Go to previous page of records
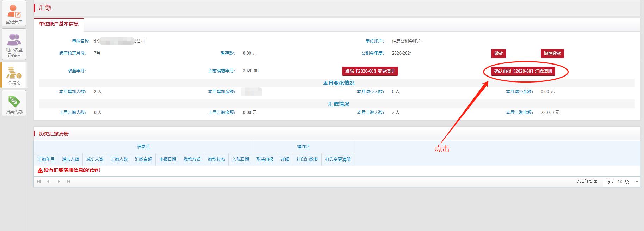This screenshot has height=231, width=644. (x=49, y=181)
